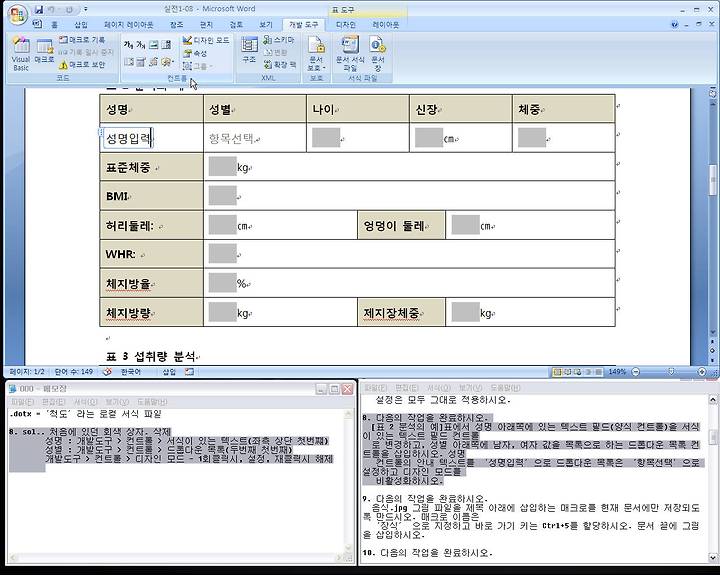The image size is (720, 576).
Task: Insert a combo box content control
Action: [x=166, y=45]
